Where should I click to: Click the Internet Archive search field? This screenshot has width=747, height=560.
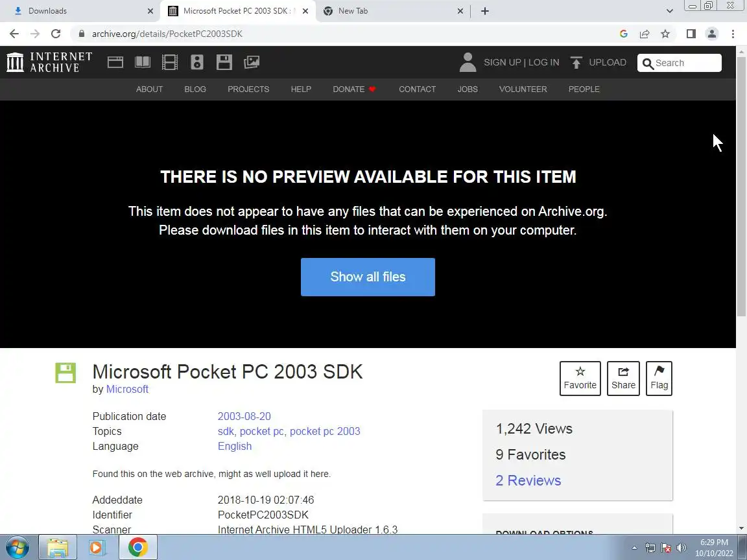click(x=680, y=63)
